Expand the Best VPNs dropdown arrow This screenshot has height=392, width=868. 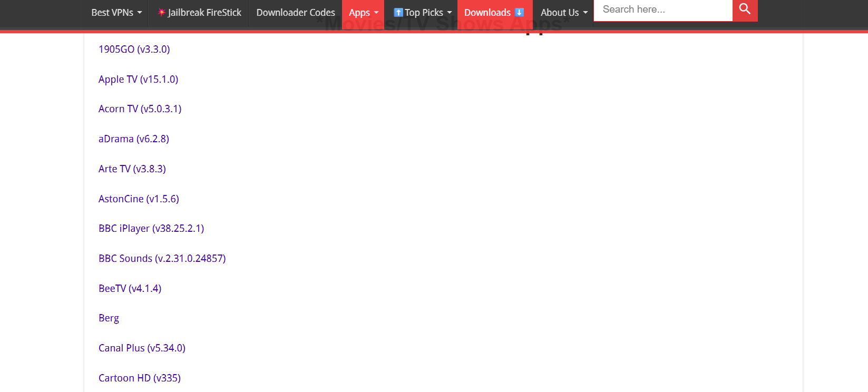click(140, 13)
